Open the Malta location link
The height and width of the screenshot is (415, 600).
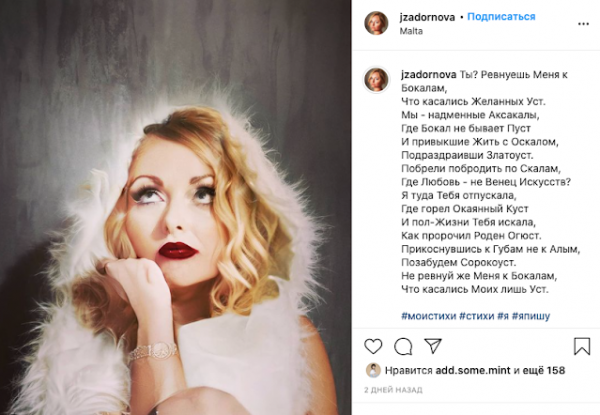pos(411,31)
